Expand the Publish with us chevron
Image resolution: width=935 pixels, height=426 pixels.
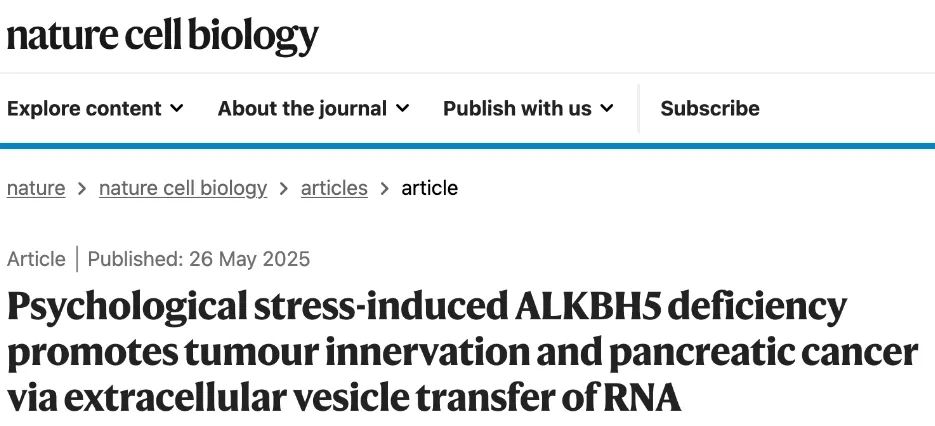point(607,109)
